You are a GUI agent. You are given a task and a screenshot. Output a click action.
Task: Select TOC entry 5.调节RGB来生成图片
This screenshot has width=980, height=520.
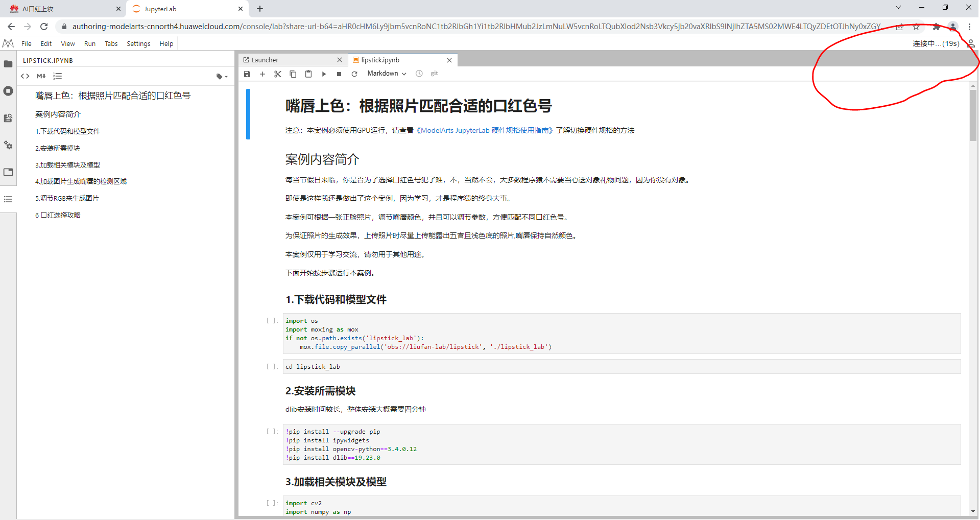pyautogui.click(x=66, y=198)
